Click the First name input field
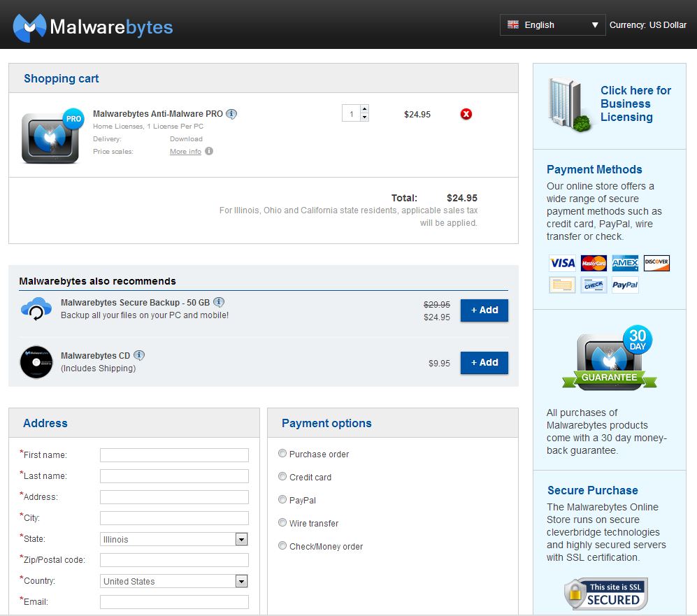The image size is (697, 616). pyautogui.click(x=174, y=455)
